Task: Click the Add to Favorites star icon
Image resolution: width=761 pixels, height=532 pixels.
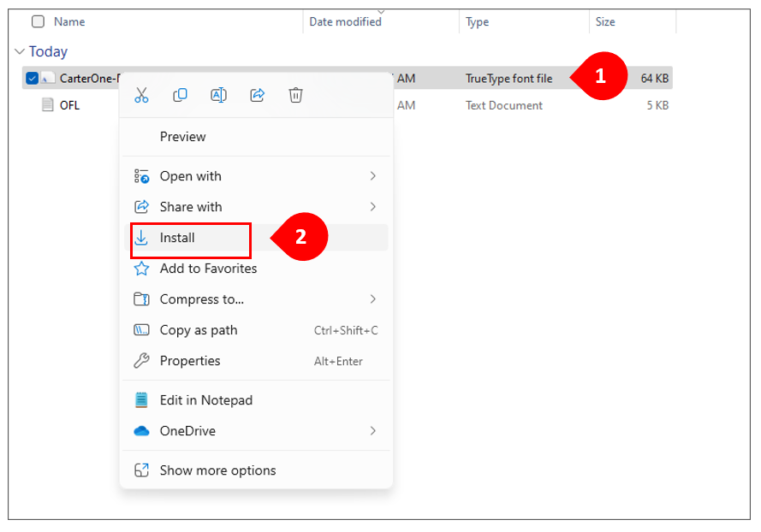Action: click(x=141, y=269)
